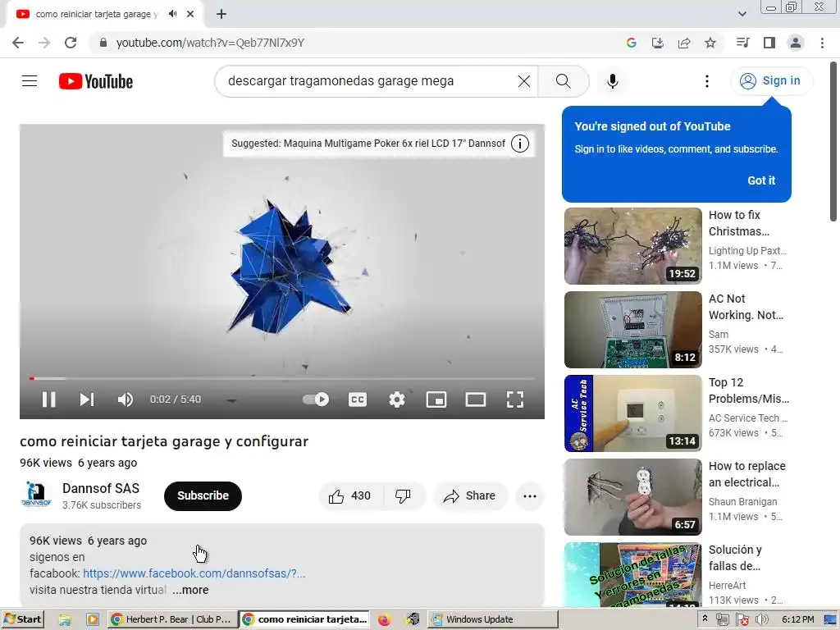Open the YouTube hamburger guide menu
The height and width of the screenshot is (630, 840).
30,81
